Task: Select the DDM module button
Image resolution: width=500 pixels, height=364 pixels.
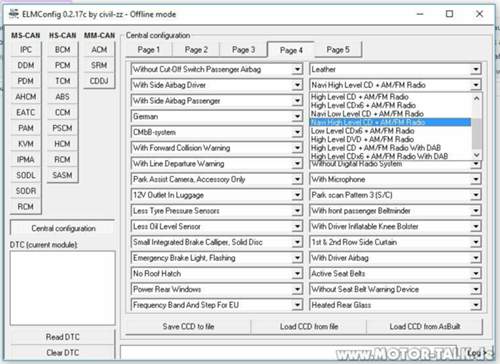Action: (x=26, y=65)
